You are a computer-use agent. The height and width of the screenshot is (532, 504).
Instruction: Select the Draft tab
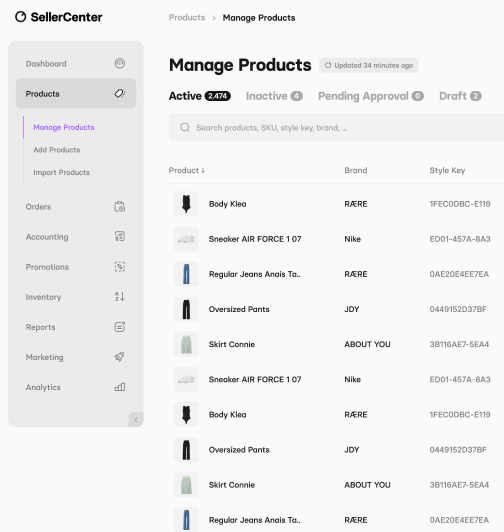460,96
